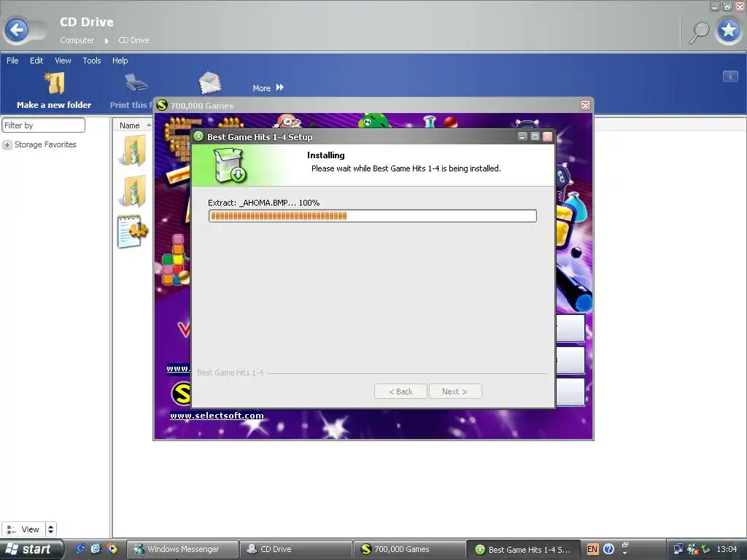Open the details pane icon at top right
This screenshot has height=560, width=747.
[729, 76]
